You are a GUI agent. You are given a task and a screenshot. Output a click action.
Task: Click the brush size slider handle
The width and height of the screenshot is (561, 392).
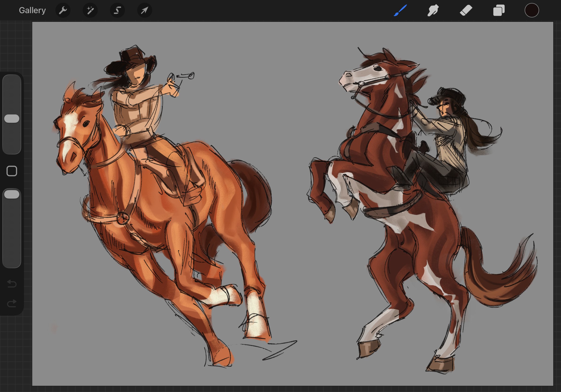pos(12,118)
